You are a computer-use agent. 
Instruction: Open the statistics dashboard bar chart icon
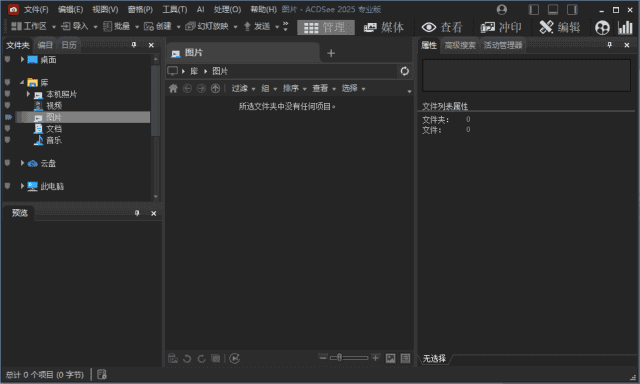coord(625,27)
